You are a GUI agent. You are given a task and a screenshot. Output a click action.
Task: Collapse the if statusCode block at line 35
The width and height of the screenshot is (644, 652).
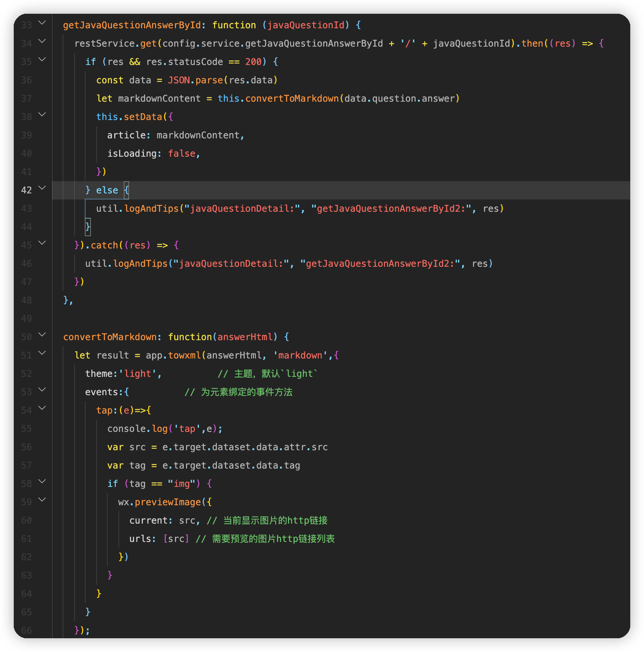[42, 60]
